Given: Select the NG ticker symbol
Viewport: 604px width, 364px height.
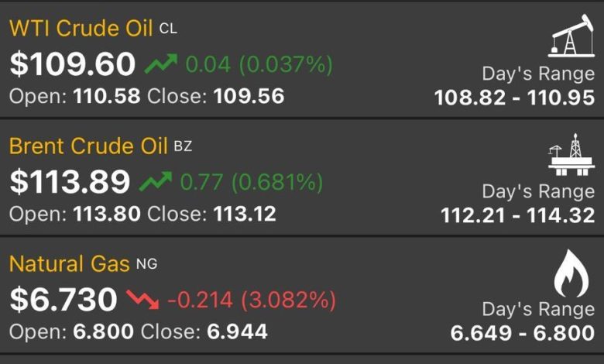Looking at the screenshot, I should (147, 264).
